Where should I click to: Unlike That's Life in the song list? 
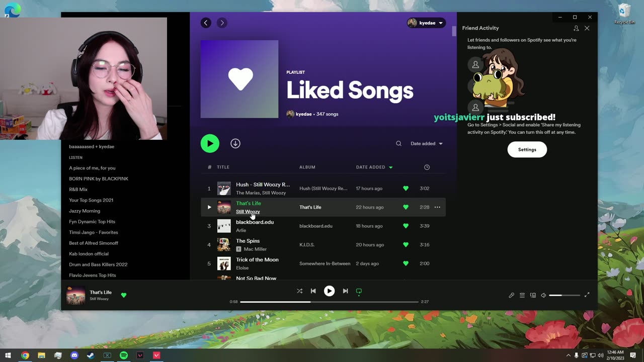[406, 207]
